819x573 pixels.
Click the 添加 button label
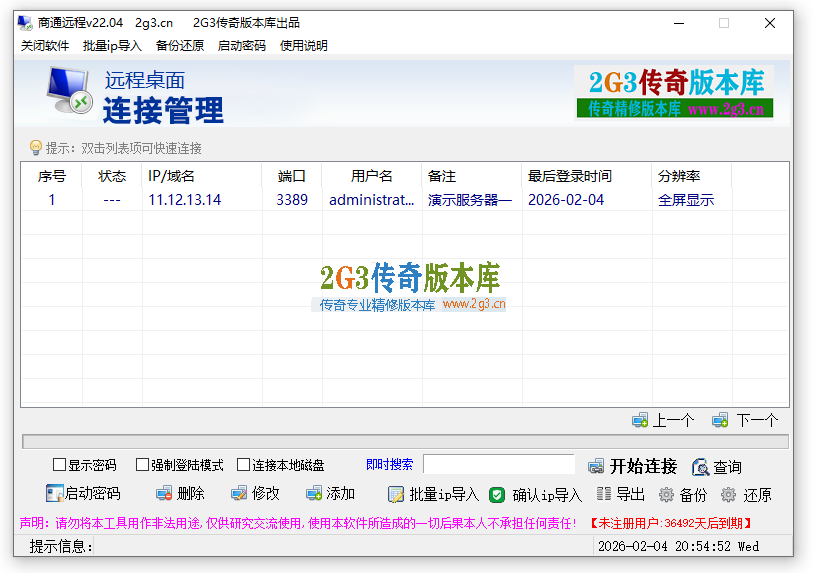(x=341, y=493)
